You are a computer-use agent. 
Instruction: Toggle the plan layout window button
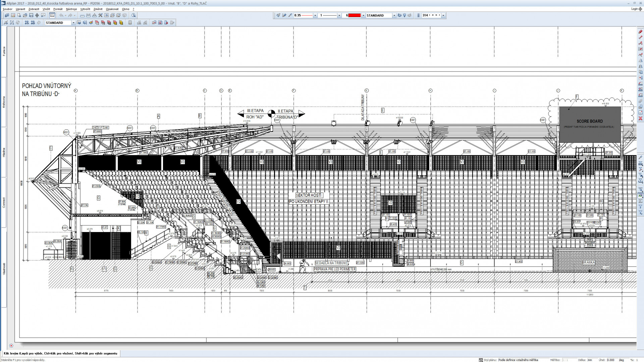click(x=52, y=15)
